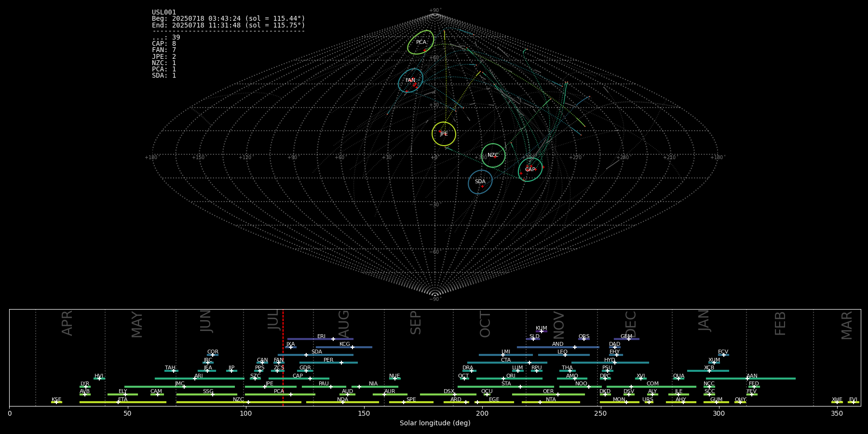Click the 'CAP: 8' legend entry
This screenshot has height=434, width=868.
click(164, 43)
